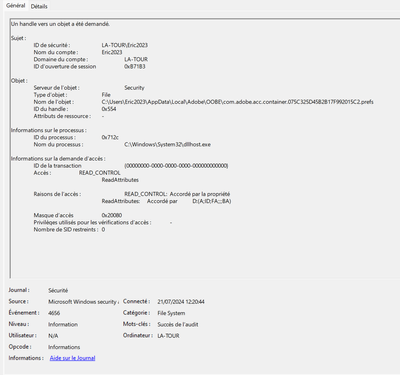Click the 'Objet :' section heading

pyautogui.click(x=19, y=81)
